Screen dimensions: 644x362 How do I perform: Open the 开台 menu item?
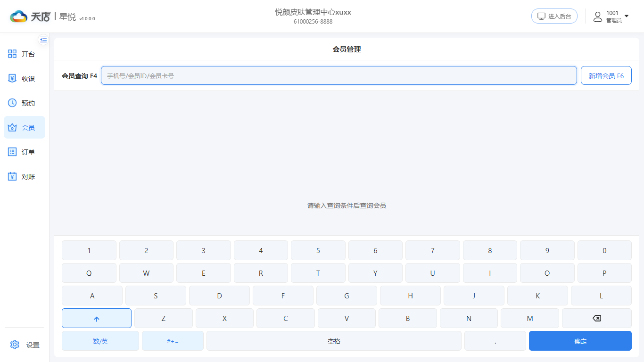click(25, 54)
